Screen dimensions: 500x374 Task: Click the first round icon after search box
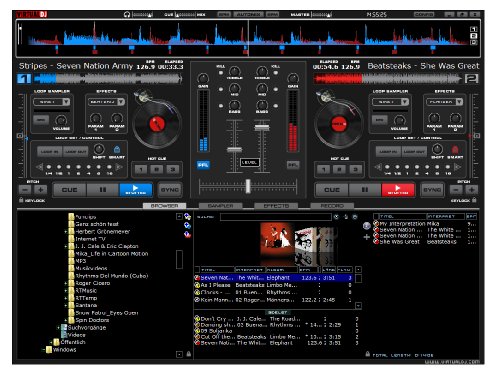(x=336, y=217)
